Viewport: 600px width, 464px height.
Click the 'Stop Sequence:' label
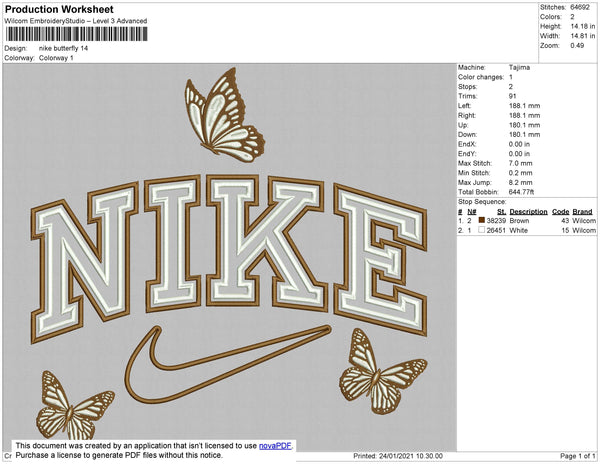482,202
